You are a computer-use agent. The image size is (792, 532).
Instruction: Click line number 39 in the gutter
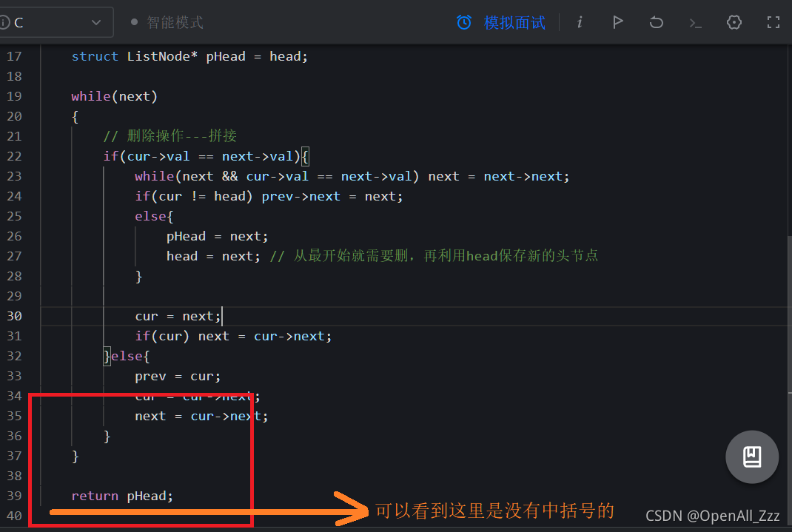(14, 496)
